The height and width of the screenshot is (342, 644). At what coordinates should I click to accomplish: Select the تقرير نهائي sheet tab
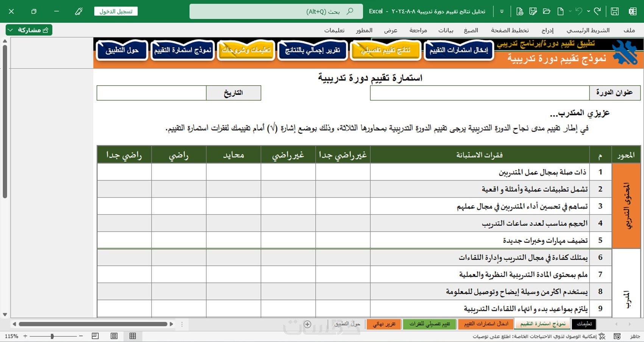click(x=384, y=324)
